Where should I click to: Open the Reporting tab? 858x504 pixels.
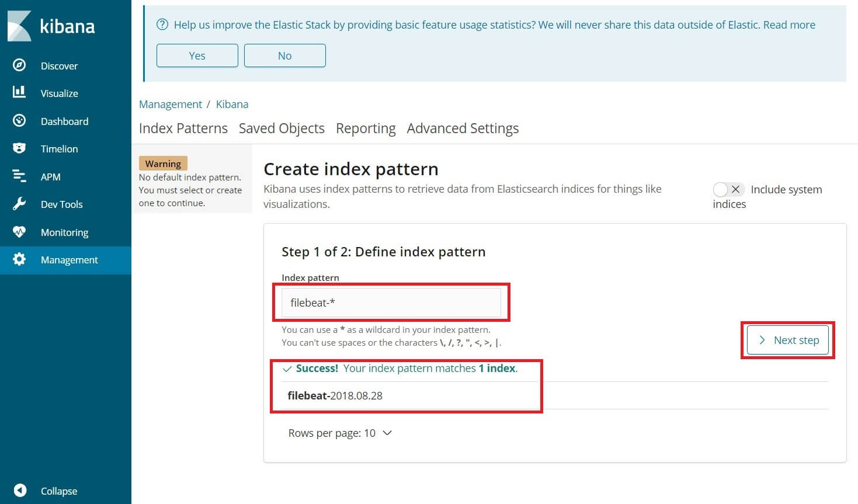(x=366, y=128)
